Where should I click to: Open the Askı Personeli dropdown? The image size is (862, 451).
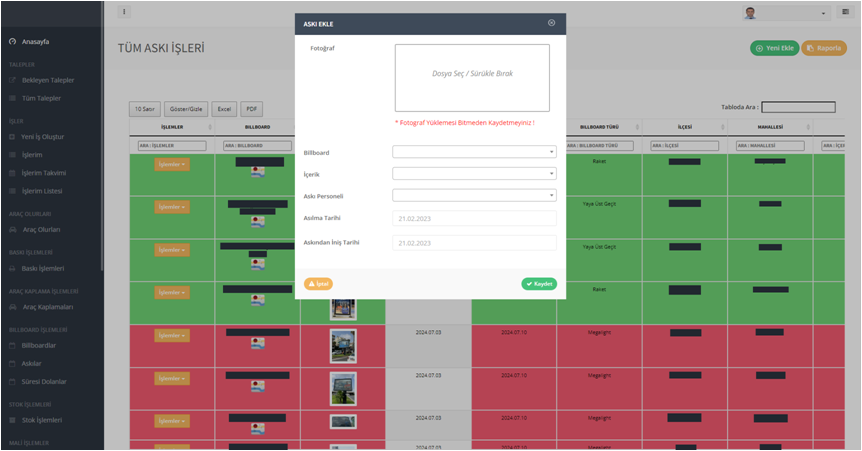pos(474,196)
